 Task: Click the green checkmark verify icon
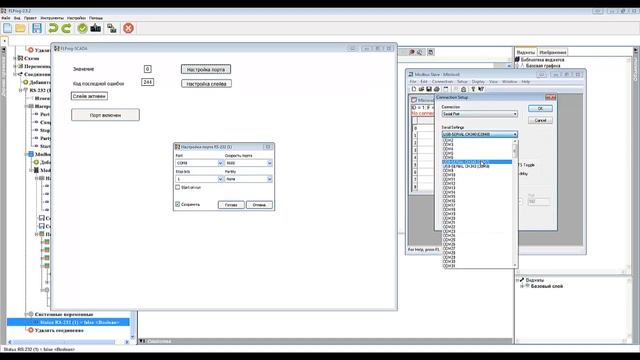pyautogui.click(x=82, y=28)
